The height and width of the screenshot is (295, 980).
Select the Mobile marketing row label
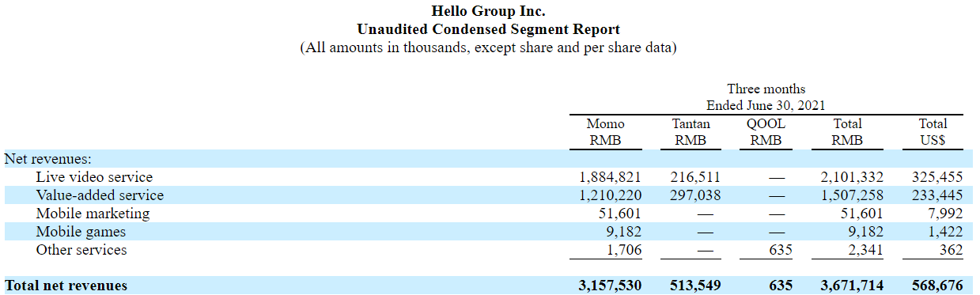93,213
